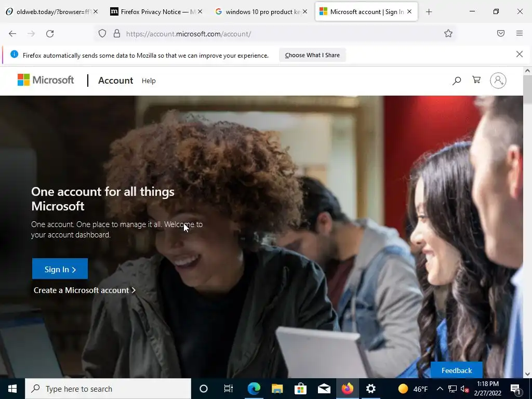Switch to windows 10 pro product key tab

coord(261,12)
